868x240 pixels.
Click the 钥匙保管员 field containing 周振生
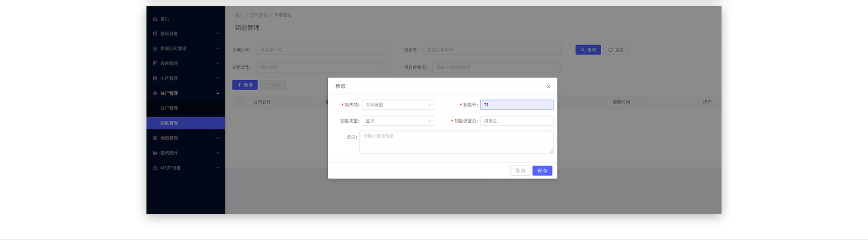click(x=516, y=121)
